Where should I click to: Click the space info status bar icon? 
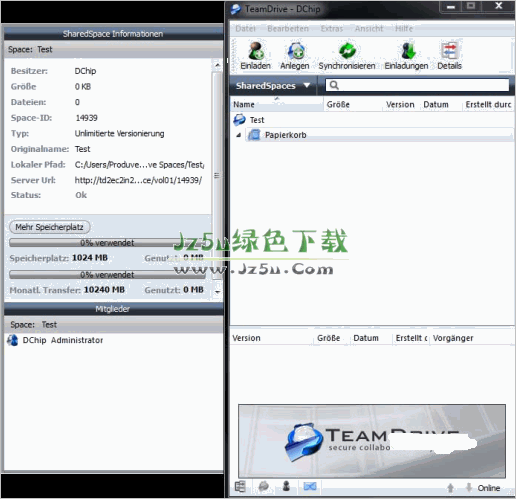click(x=240, y=487)
